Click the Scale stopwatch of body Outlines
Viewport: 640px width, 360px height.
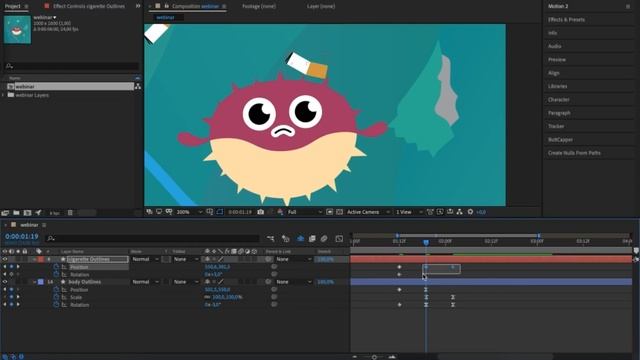click(x=56, y=297)
